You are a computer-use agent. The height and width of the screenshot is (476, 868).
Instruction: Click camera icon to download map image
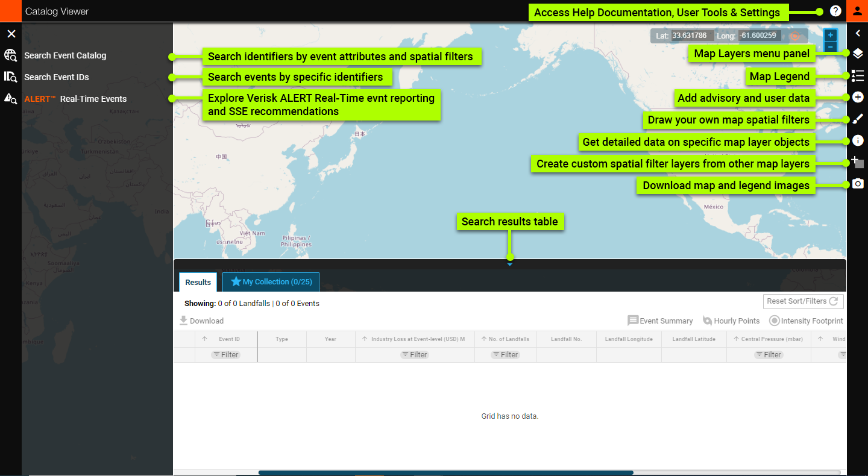tap(858, 184)
